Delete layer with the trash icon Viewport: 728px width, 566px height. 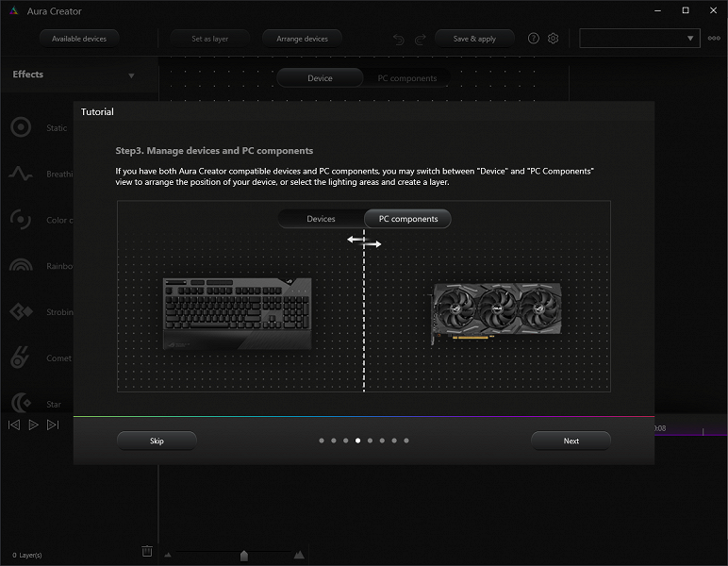pos(147,551)
